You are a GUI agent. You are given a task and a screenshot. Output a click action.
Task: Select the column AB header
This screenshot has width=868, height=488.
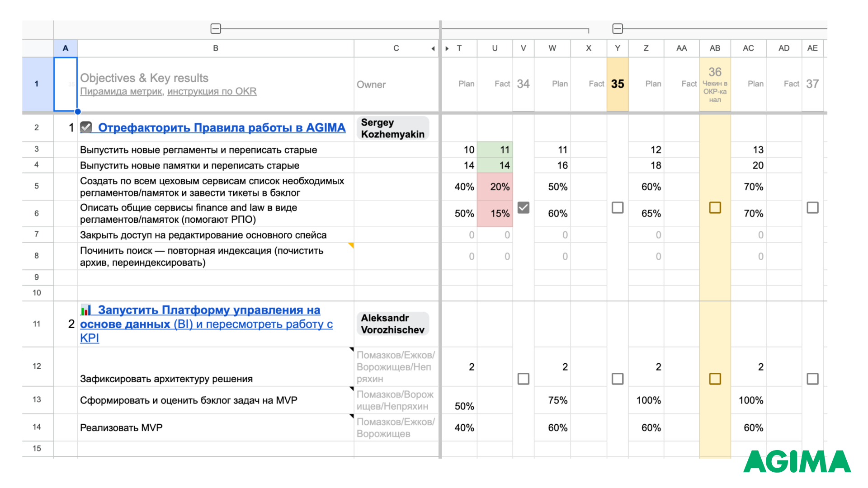(715, 48)
